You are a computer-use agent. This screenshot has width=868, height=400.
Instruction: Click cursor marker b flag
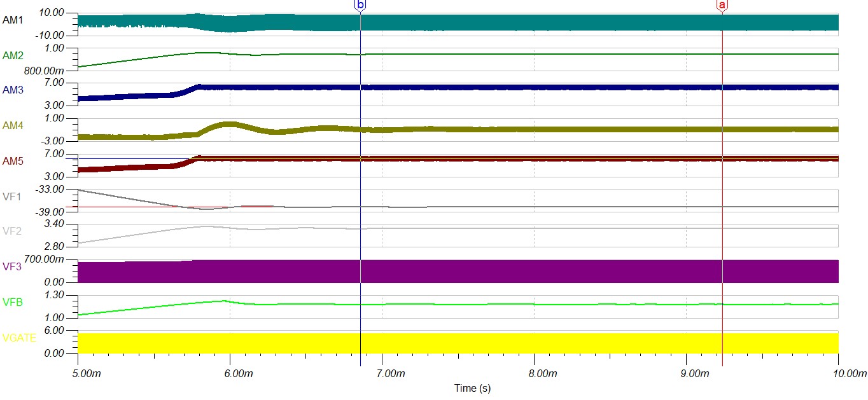tap(360, 4)
